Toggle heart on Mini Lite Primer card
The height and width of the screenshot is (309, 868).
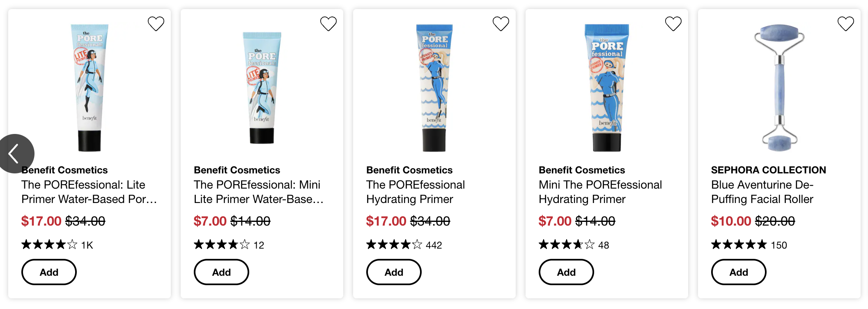click(x=328, y=24)
